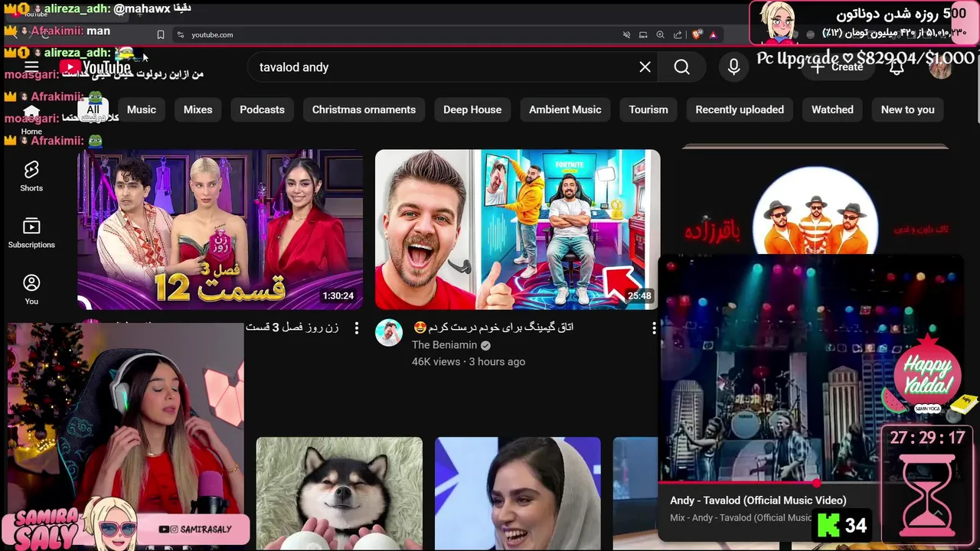Clear the search text with the X
This screenshot has width=980, height=551.
[x=645, y=67]
